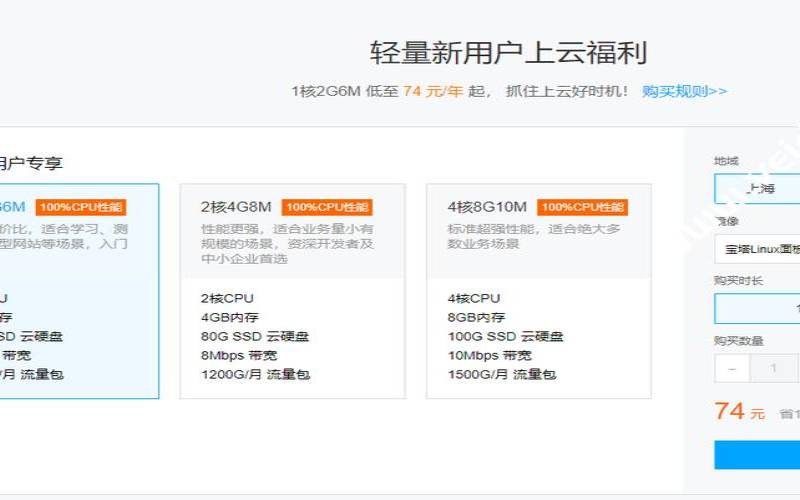
Task: Click the 4核8G10M description starting 标准超强性能
Action: tap(534, 236)
